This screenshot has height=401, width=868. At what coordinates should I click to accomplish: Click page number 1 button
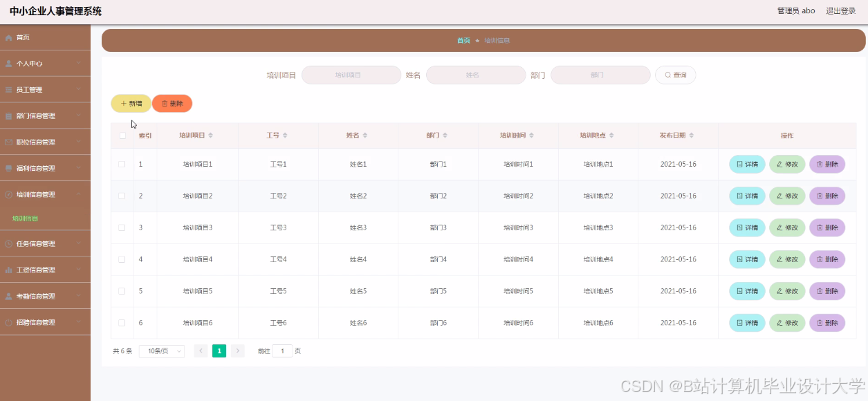(x=219, y=351)
